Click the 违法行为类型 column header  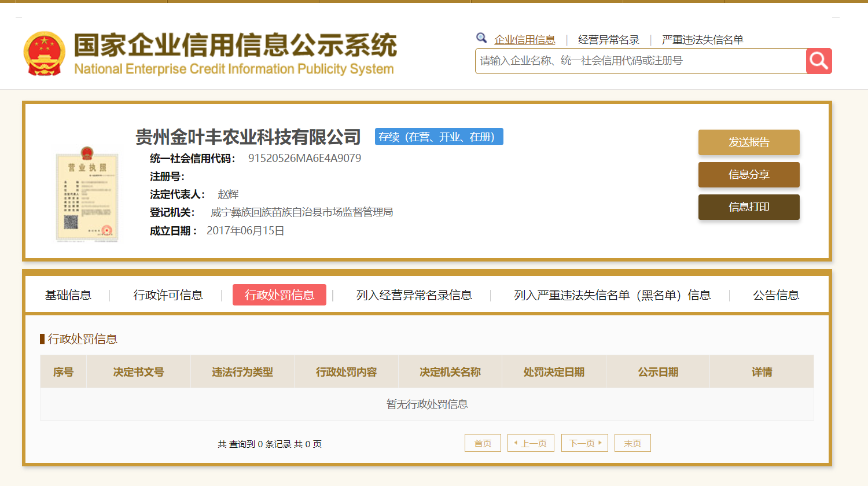(x=242, y=372)
